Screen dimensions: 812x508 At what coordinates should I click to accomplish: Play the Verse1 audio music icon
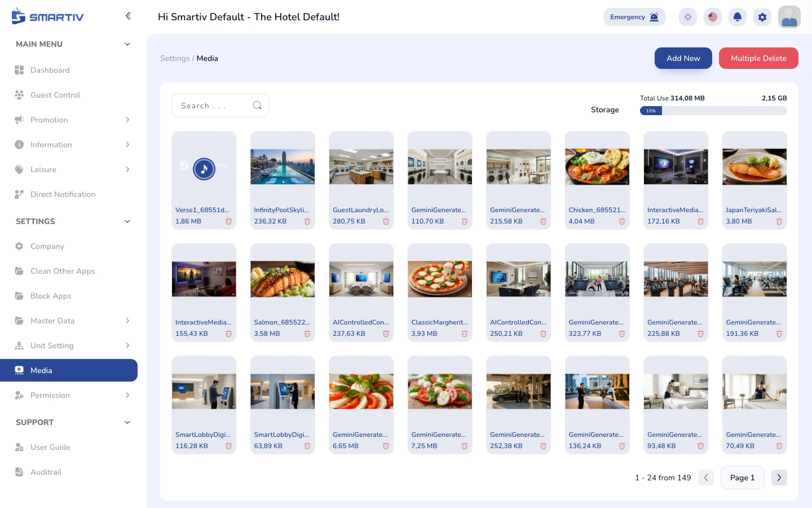(x=204, y=168)
